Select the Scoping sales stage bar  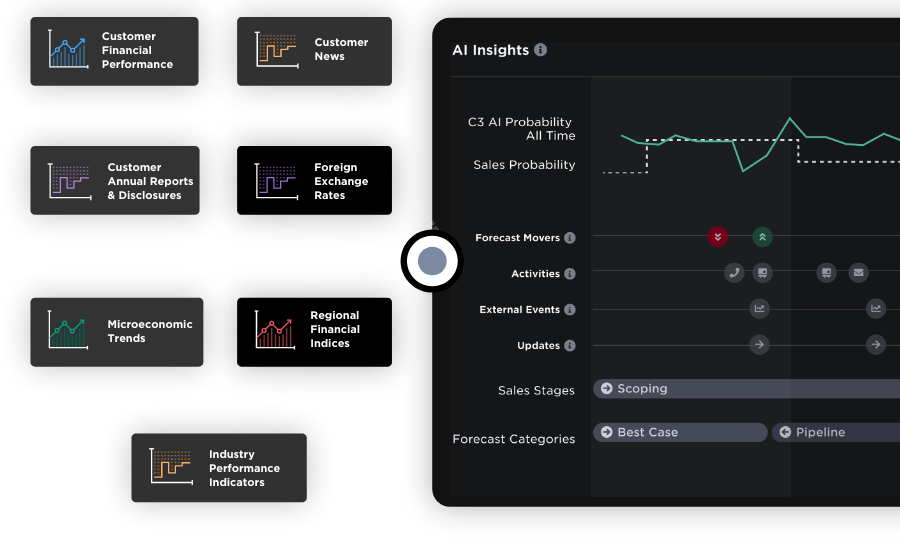coord(745,389)
